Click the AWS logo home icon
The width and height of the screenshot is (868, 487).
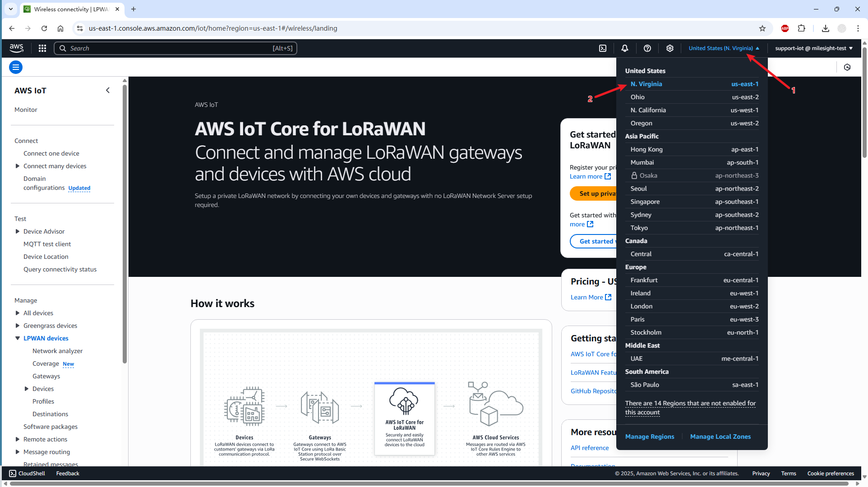[x=17, y=48]
